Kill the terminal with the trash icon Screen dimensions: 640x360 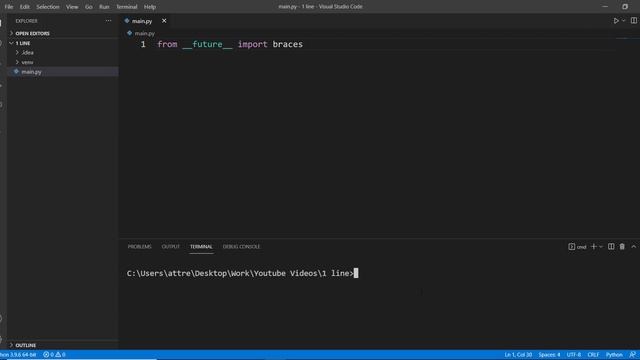tap(622, 247)
